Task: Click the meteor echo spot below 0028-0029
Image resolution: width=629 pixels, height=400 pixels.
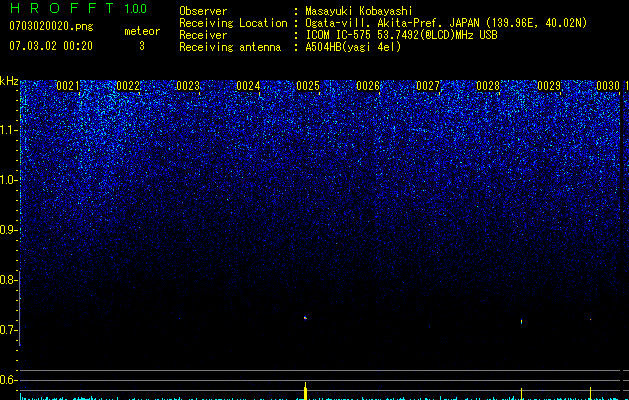Action: tap(521, 321)
